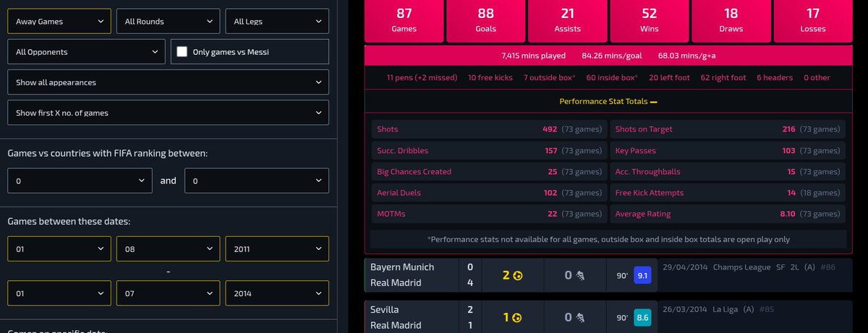Select the start date day dropdown showing 01
This screenshot has height=333, width=868.
pyautogui.click(x=59, y=249)
